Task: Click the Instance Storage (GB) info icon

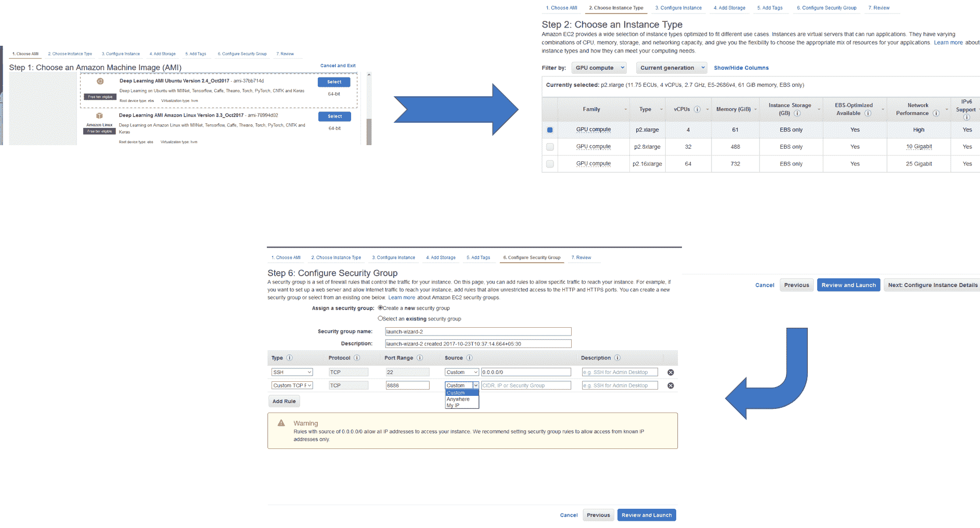Action: click(797, 113)
